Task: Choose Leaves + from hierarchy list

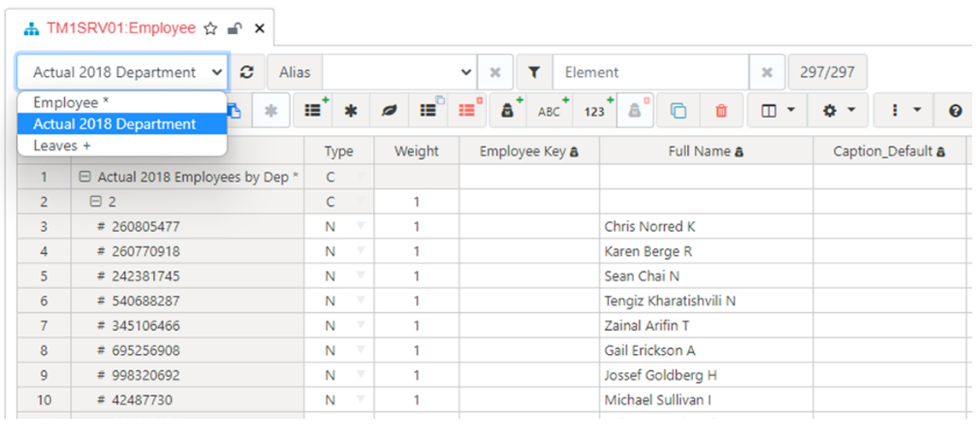Action: pyautogui.click(x=122, y=145)
